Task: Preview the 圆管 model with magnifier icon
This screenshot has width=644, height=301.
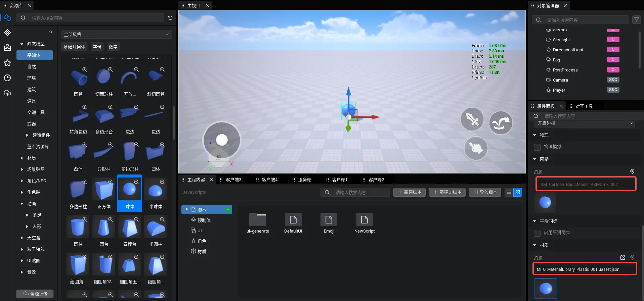Action: [x=85, y=69]
